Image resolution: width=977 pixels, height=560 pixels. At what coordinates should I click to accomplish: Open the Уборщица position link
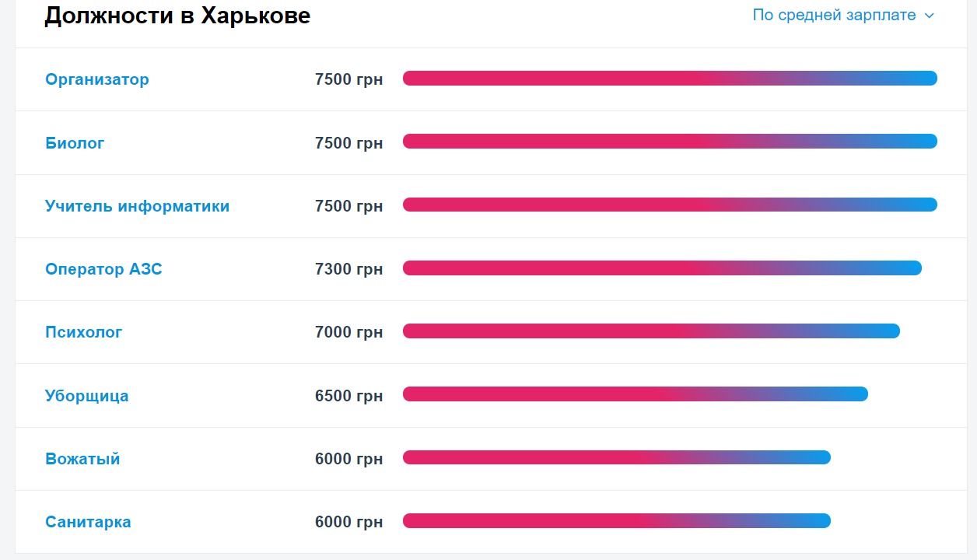[86, 395]
